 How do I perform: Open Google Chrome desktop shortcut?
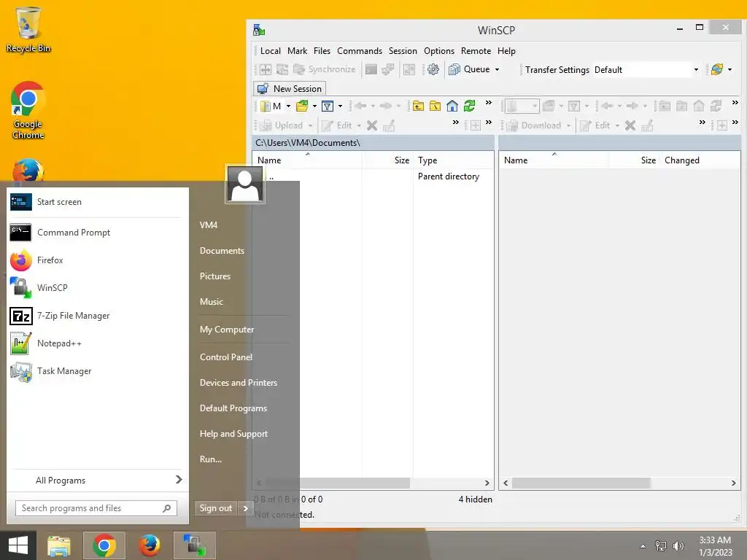pos(28,111)
